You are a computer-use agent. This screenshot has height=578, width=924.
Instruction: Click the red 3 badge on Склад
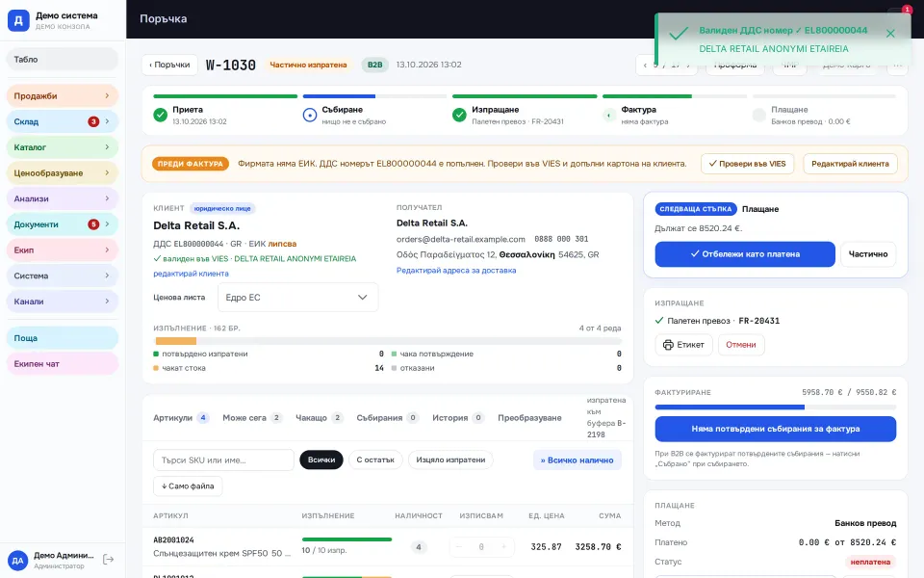[x=93, y=121]
